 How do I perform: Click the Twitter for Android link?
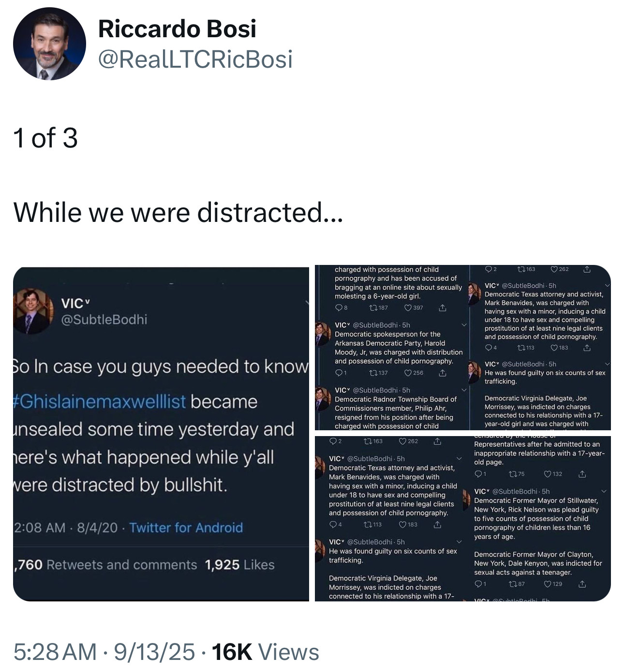[x=186, y=527]
